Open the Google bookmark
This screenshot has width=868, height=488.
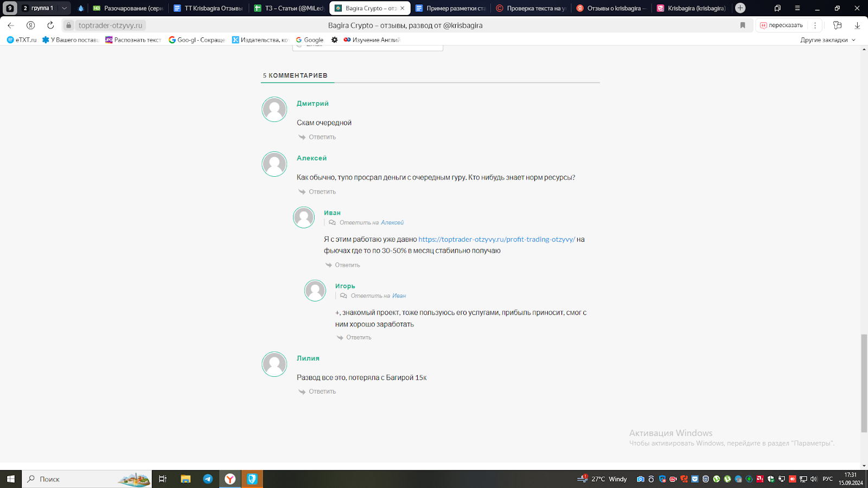[310, 40]
